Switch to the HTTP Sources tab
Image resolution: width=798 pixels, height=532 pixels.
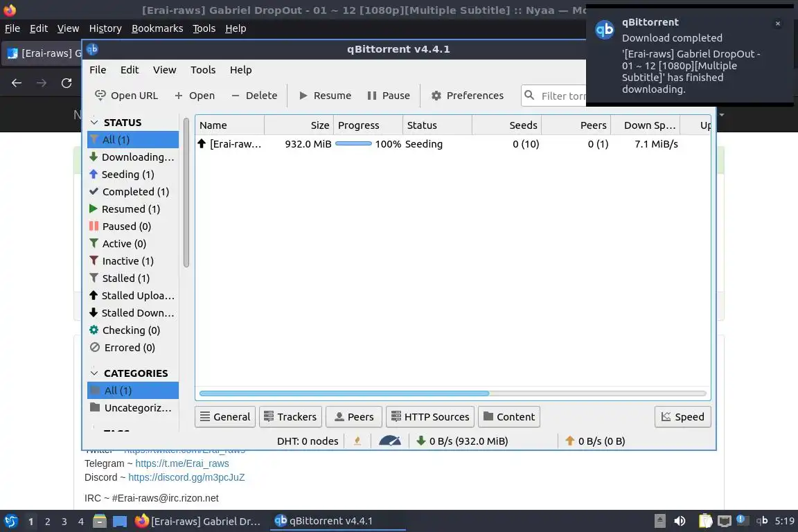tap(430, 416)
